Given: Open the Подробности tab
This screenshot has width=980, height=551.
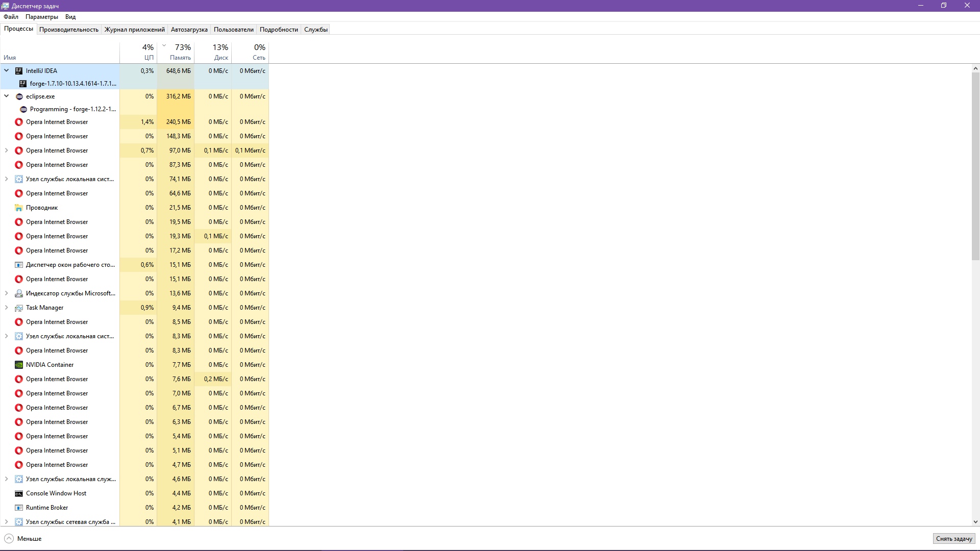Looking at the screenshot, I should tap(279, 30).
